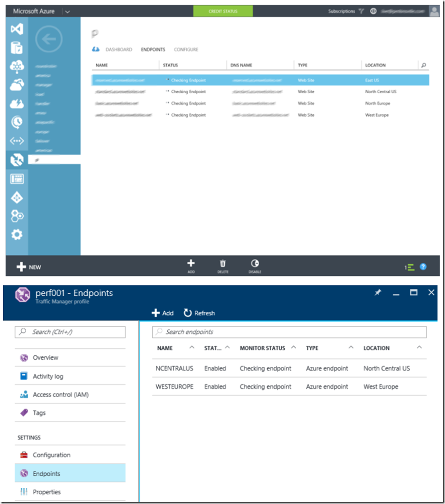Click the Search (Ctrl+/) field

click(x=70, y=332)
